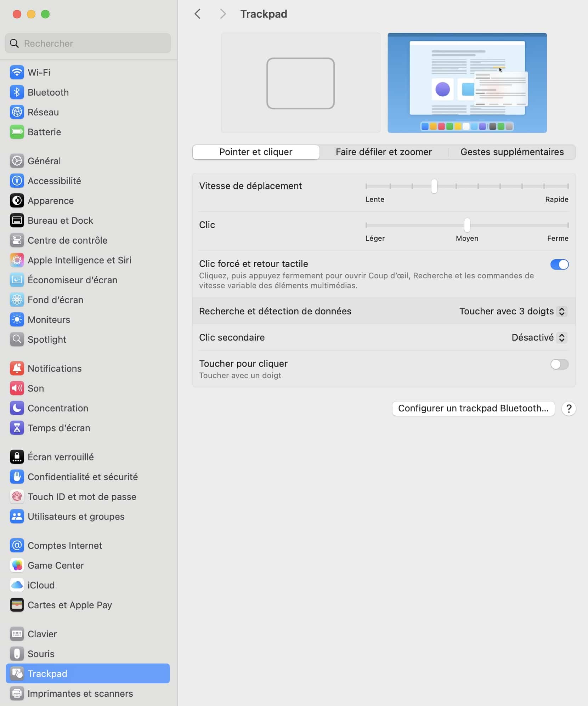
Task: Click the Rechercher search field
Action: pos(87,43)
